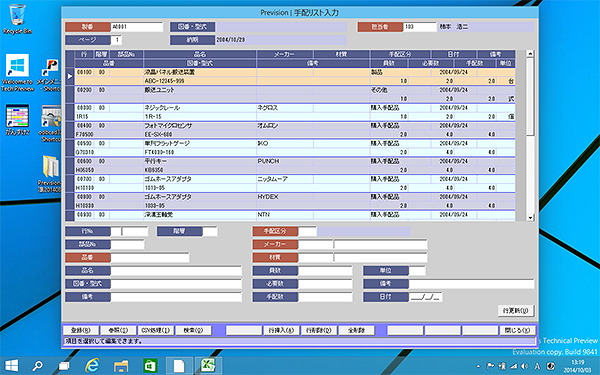Open the Welcome to Tech Preview icon
This screenshot has width=600, height=375.
point(17,73)
